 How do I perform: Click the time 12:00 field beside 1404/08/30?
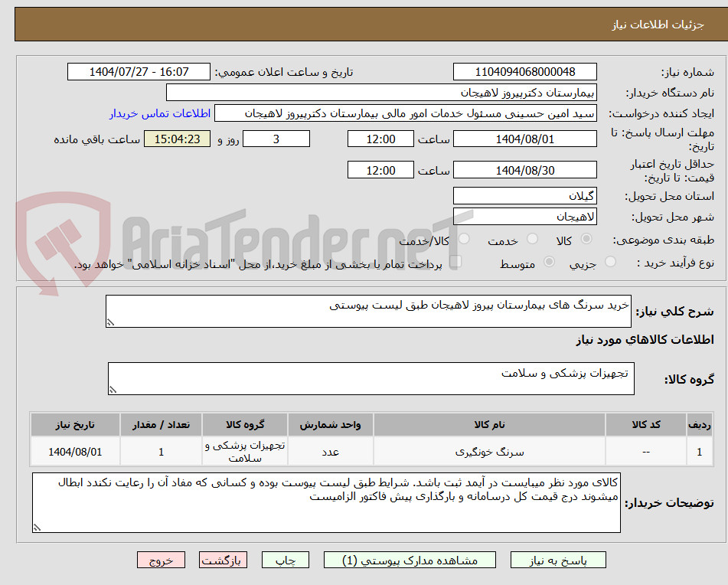click(x=380, y=170)
